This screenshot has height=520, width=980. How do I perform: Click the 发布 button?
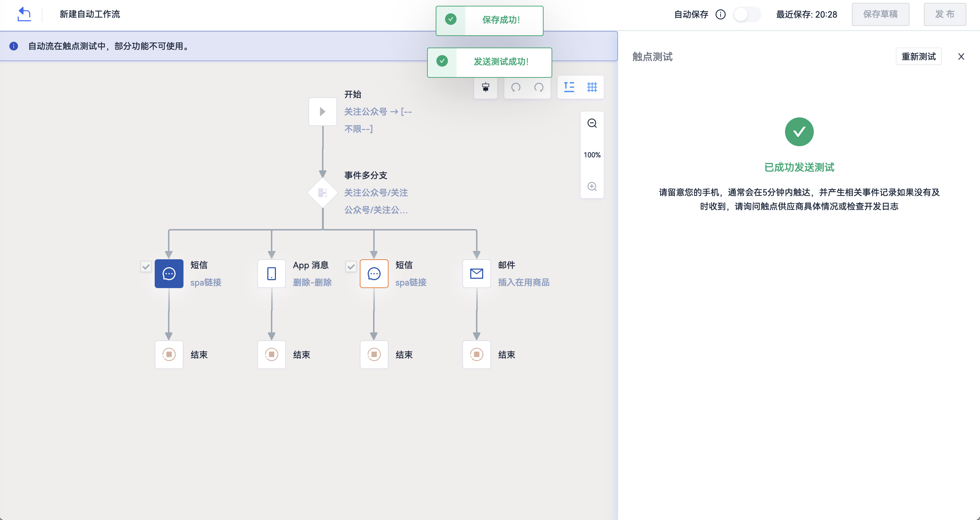[x=945, y=14]
